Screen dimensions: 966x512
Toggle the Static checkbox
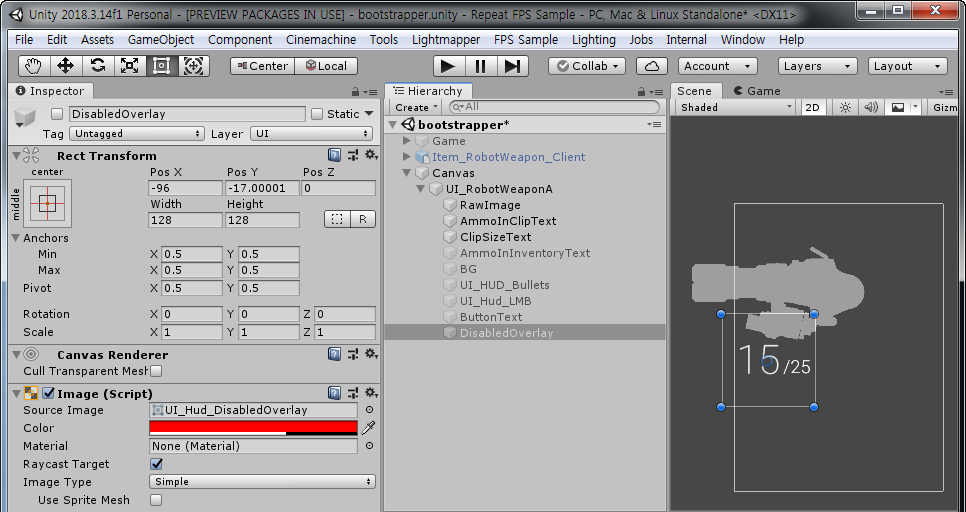317,114
